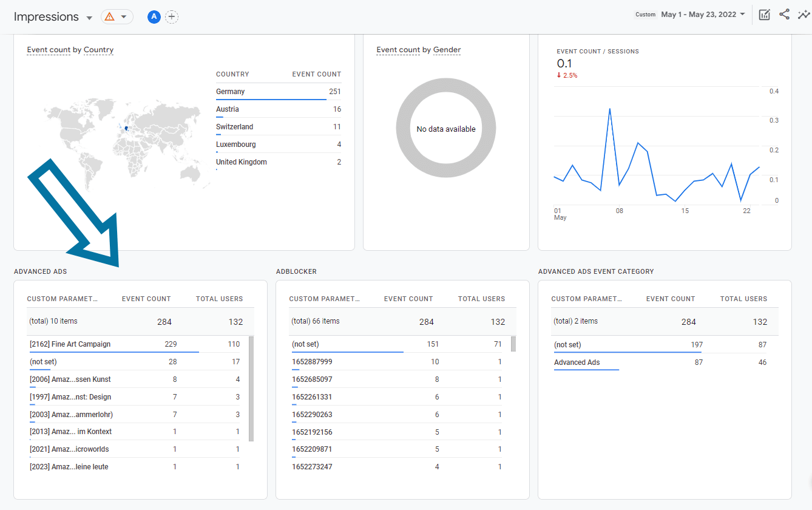Click the (total) 10 items summary row
The image size is (812, 510).
(x=141, y=322)
